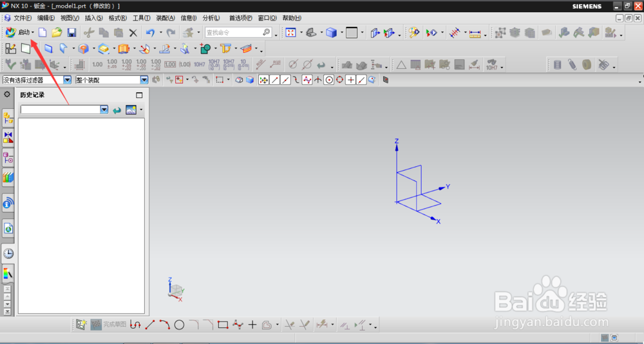The width and height of the screenshot is (644, 344).
Task: Open the Roles colorful sidebar tab
Action: click(x=8, y=273)
